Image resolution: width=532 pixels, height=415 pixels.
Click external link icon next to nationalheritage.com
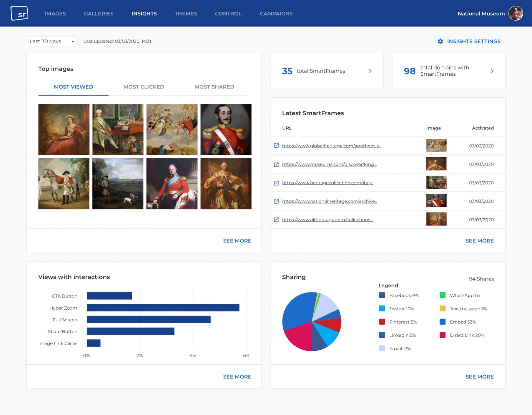276,201
